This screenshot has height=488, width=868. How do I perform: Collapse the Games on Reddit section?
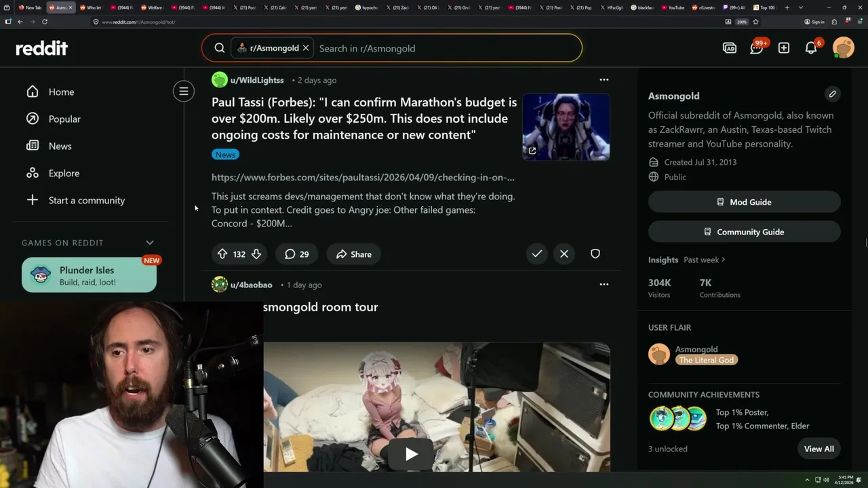[150, 243]
